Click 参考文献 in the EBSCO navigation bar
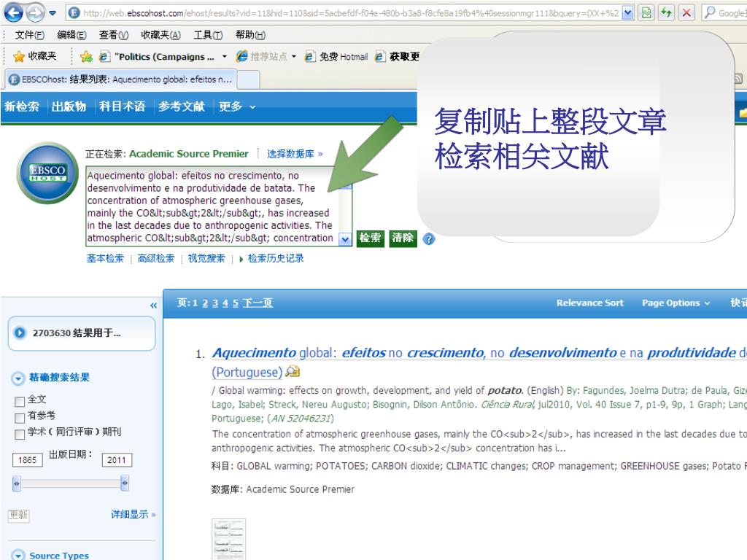The height and width of the screenshot is (560, 747). pos(182,106)
